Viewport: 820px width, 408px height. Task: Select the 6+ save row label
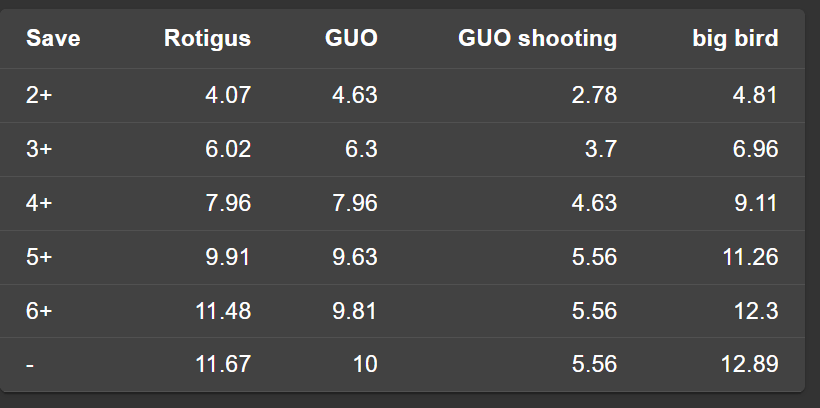[39, 311]
